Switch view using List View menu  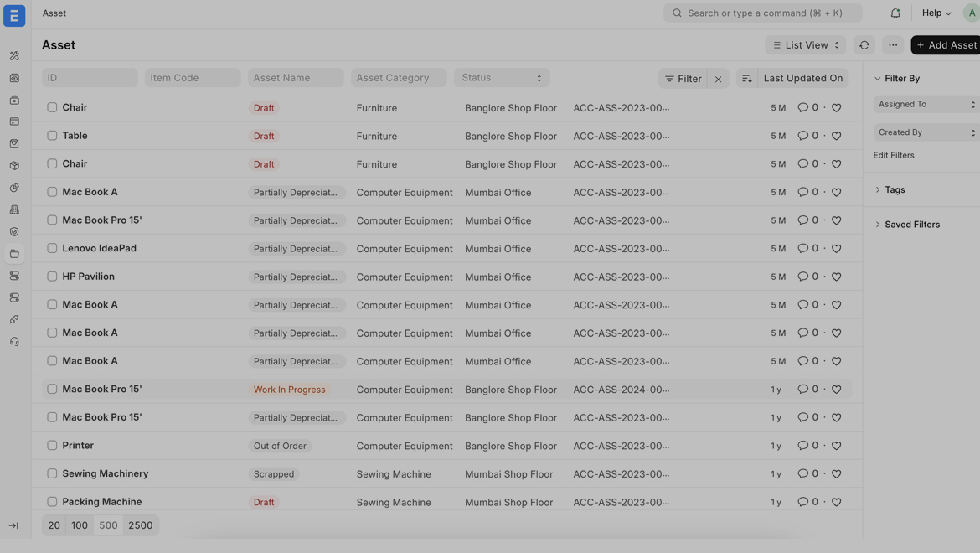pos(805,45)
